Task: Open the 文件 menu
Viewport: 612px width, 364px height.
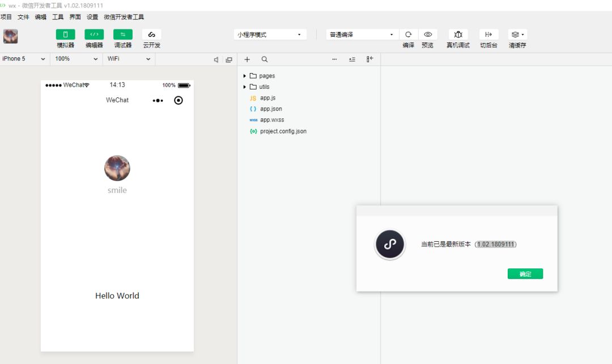Action: click(x=23, y=17)
